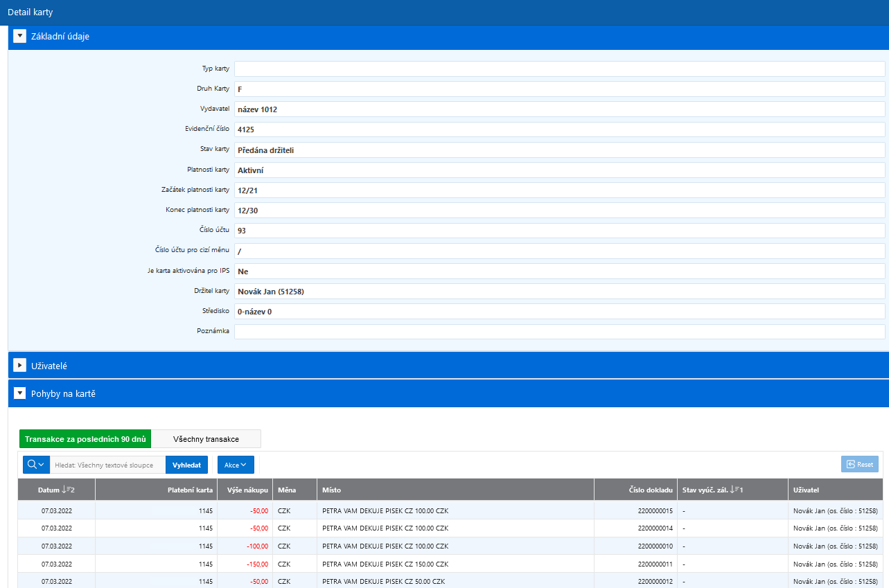Click document number 2200000015
Screen dimensions: 889x588
coord(655,510)
